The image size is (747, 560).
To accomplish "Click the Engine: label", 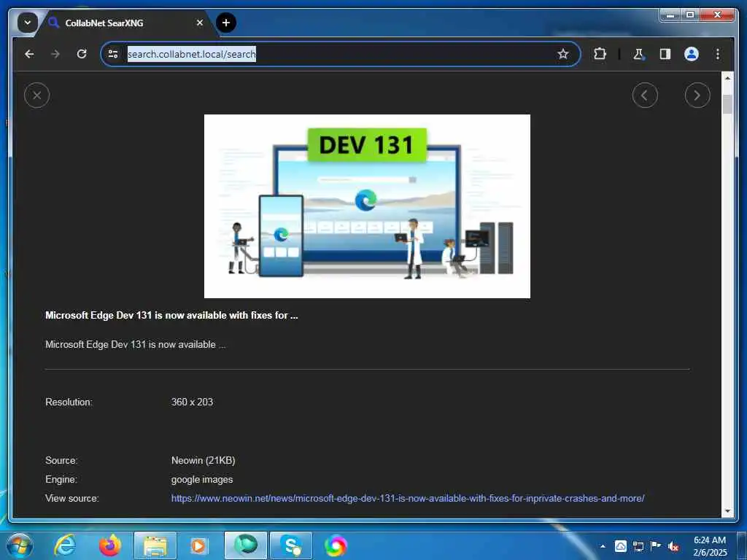I will 61,480.
